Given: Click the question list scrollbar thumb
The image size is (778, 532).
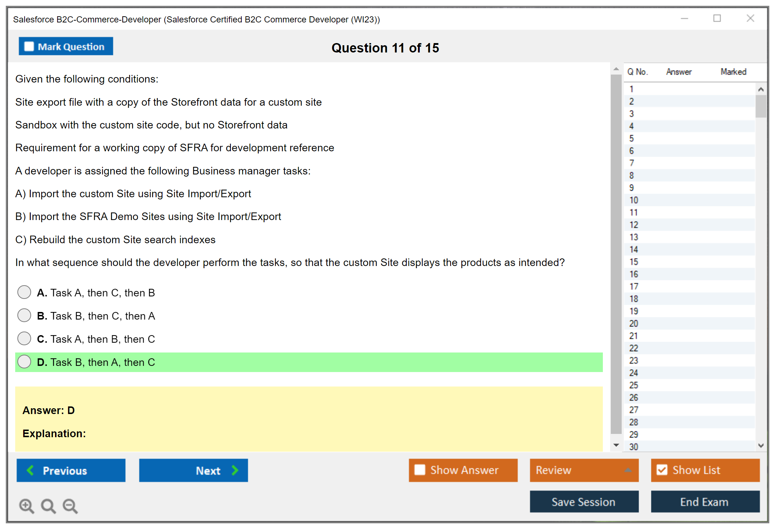Looking at the screenshot, I should click(761, 106).
